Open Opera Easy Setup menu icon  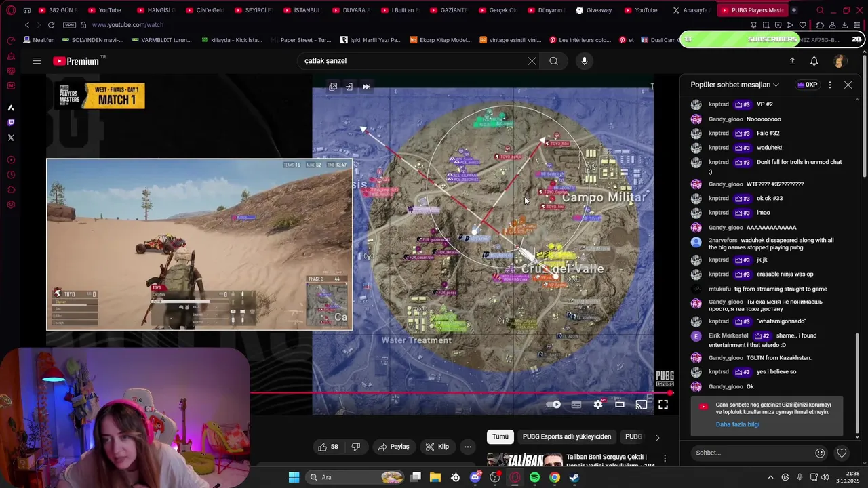(x=857, y=25)
